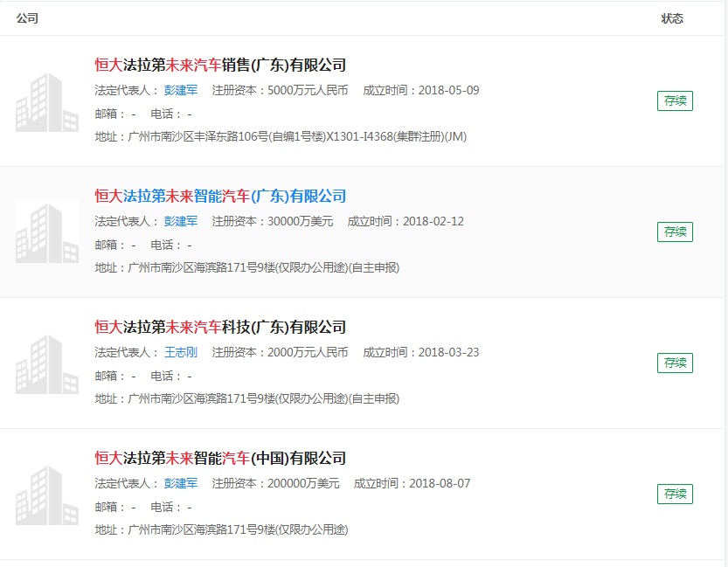Open 恒大法拉第未来汽车科技(广东)有限公司 company link
The width and height of the screenshot is (728, 567).
coord(220,327)
